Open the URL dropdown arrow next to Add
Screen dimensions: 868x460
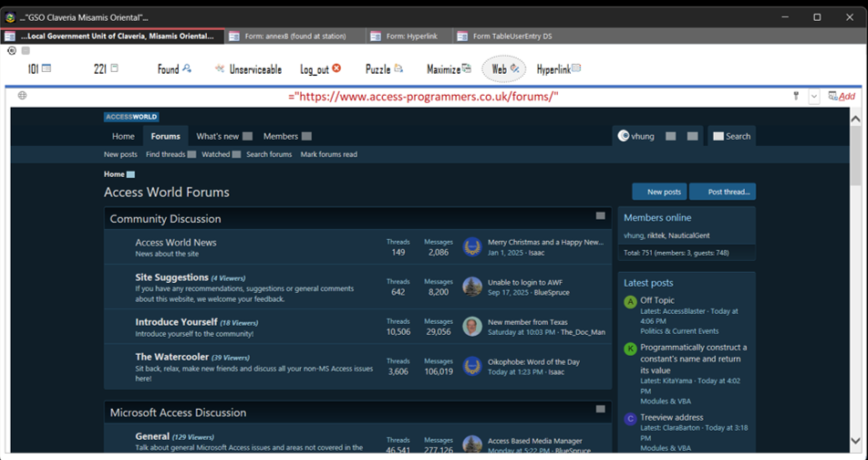pyautogui.click(x=813, y=97)
